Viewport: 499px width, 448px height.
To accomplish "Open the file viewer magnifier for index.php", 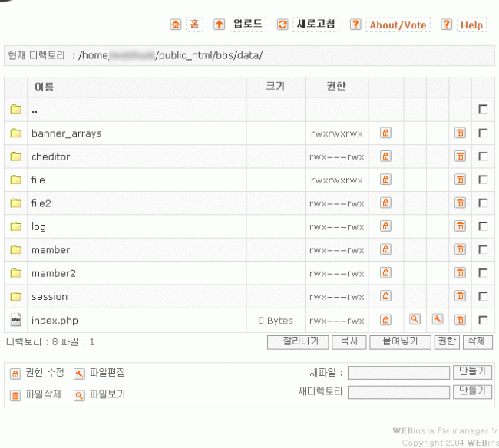I will coord(415,320).
